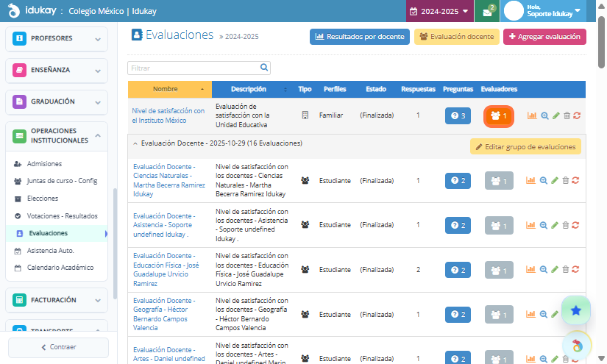The width and height of the screenshot is (607, 364).
Task: Preview the Educación Física evaluation magnifier
Action: tap(544, 270)
